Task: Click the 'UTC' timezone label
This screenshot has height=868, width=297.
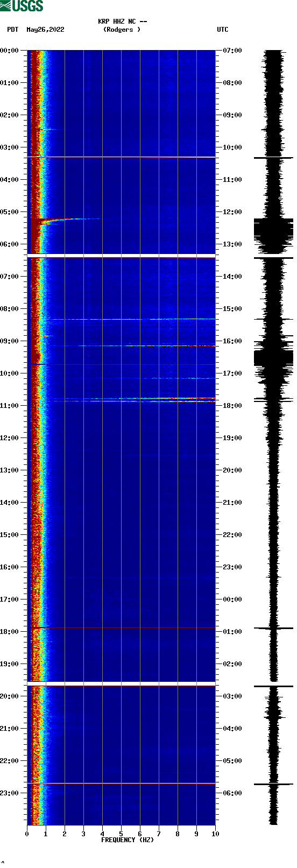Action: (223, 30)
